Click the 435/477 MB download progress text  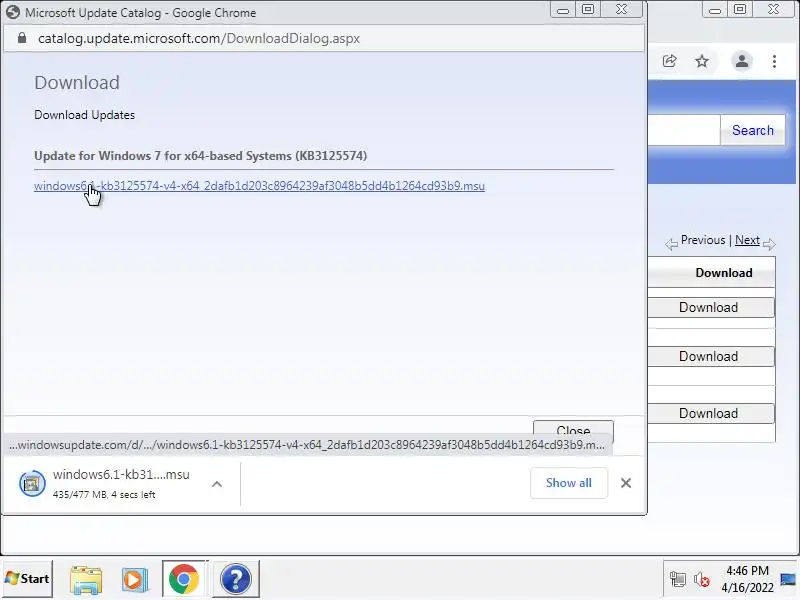tap(104, 494)
